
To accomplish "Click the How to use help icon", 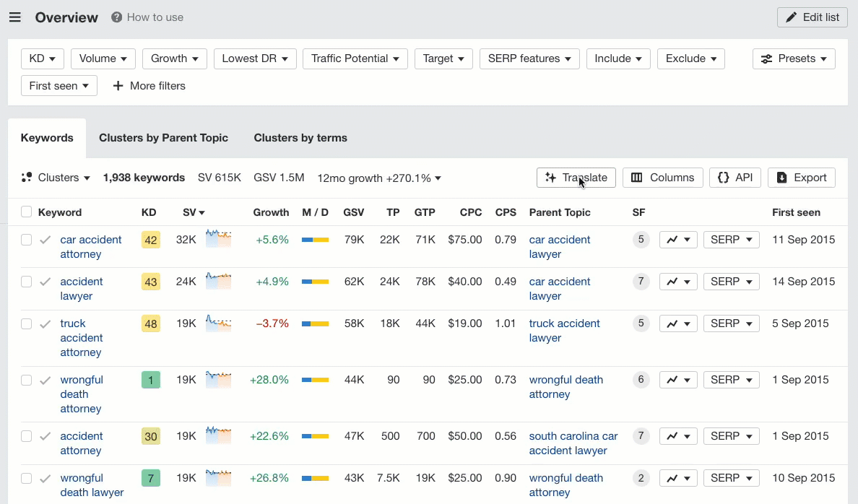I will click(x=116, y=17).
